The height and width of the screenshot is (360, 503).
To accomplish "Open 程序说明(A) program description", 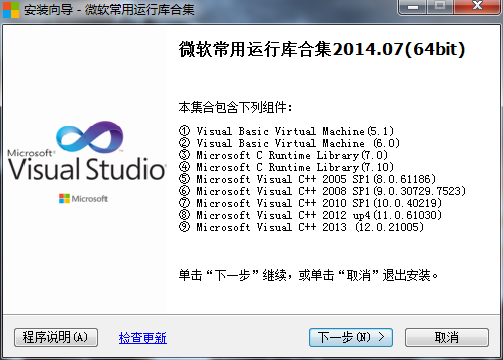I will [56, 337].
